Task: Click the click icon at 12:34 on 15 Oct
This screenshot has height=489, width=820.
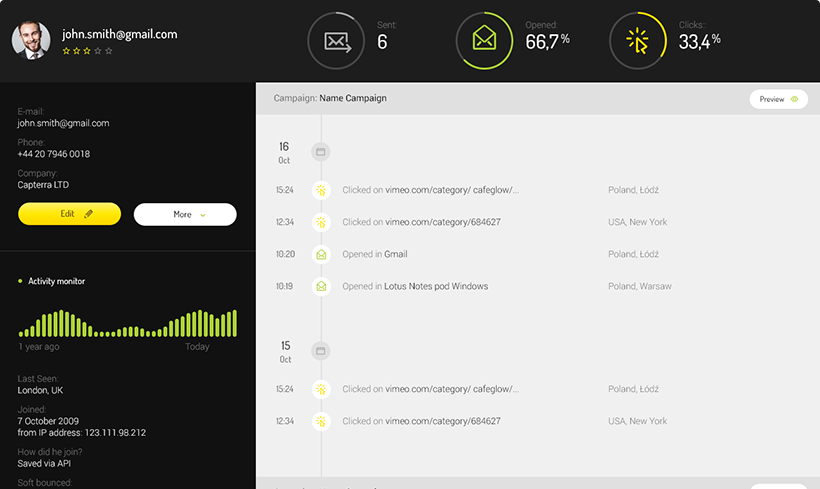Action: [321, 421]
